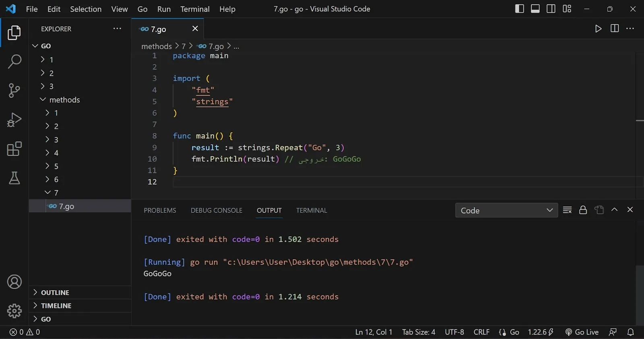Open Explorer views and more actions
This screenshot has height=339, width=644.
coord(117,29)
